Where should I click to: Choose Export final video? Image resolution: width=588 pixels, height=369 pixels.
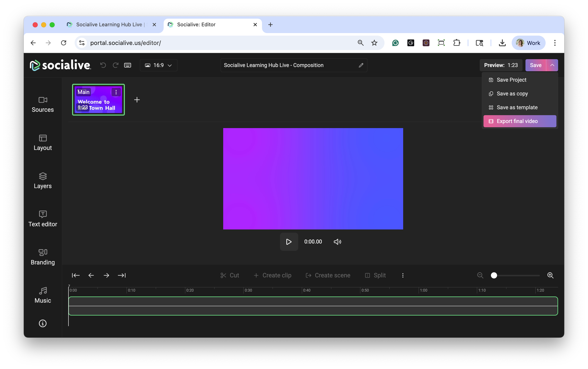(x=520, y=121)
